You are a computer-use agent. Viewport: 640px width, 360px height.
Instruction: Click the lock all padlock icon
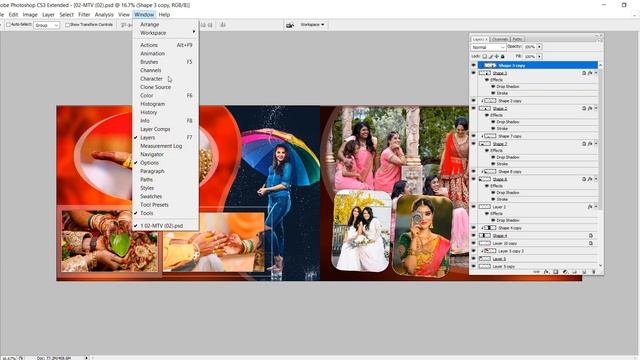[502, 56]
